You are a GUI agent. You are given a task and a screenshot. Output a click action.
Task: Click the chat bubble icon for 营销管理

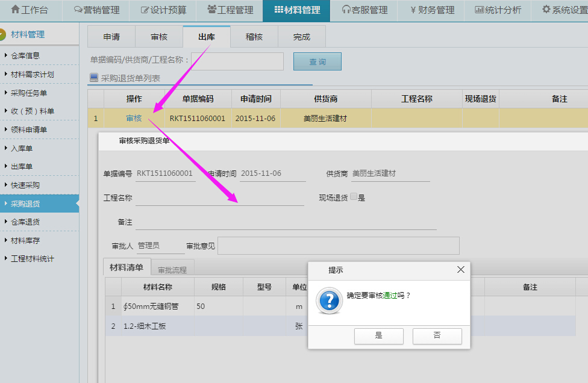click(78, 10)
